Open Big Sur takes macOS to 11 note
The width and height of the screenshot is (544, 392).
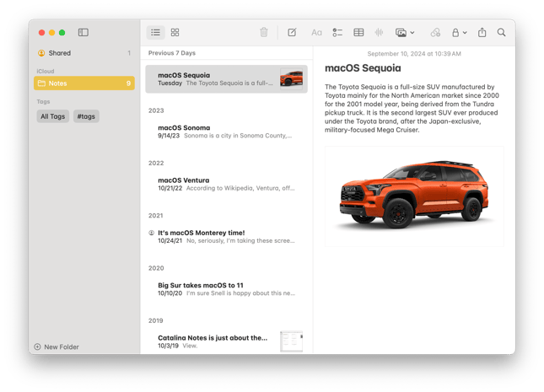226,289
